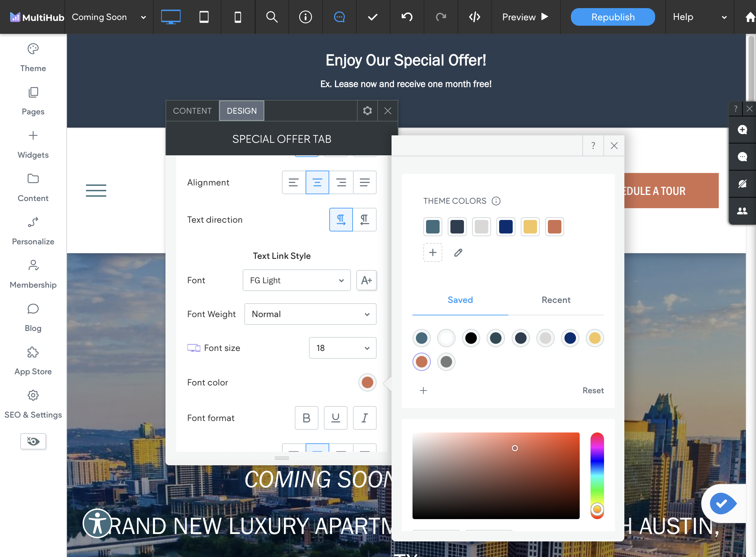Click the Republish button
The height and width of the screenshot is (557, 756).
(x=613, y=17)
